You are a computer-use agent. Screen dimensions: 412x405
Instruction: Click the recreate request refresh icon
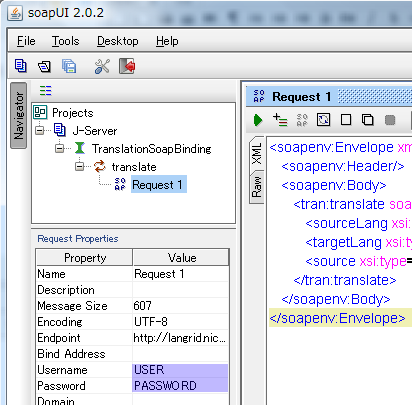323,120
